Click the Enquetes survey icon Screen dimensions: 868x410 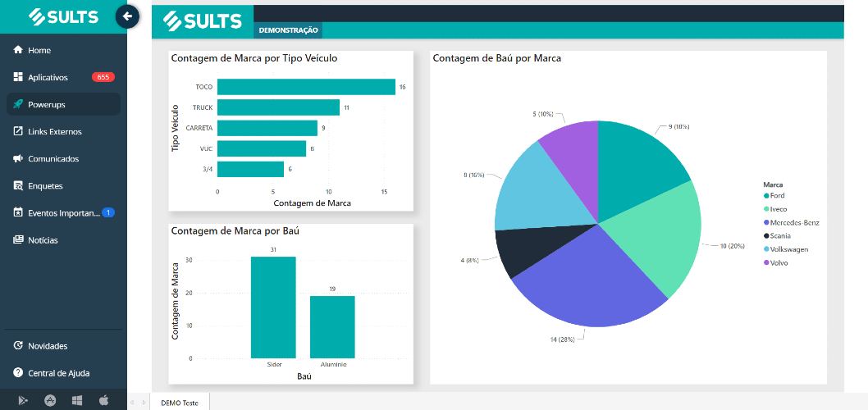click(18, 185)
